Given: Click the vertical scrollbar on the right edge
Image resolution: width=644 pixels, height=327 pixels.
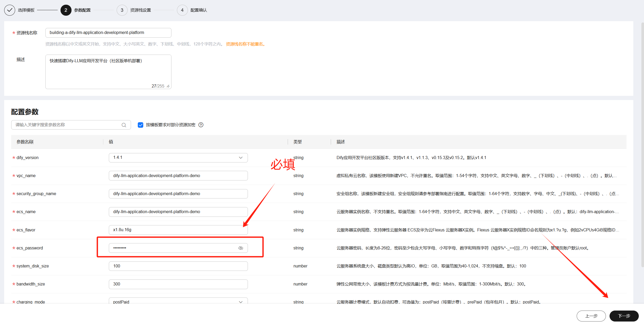Looking at the screenshot, I should [642, 144].
